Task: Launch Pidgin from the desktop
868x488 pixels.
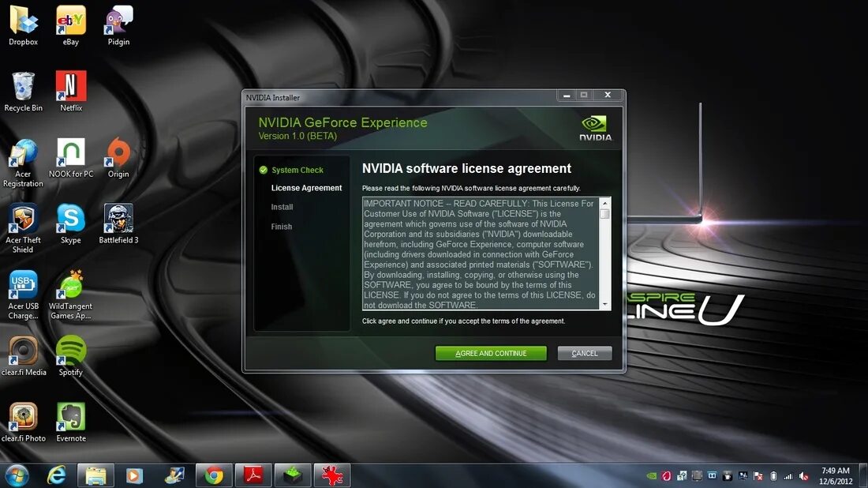Action: tap(118, 25)
